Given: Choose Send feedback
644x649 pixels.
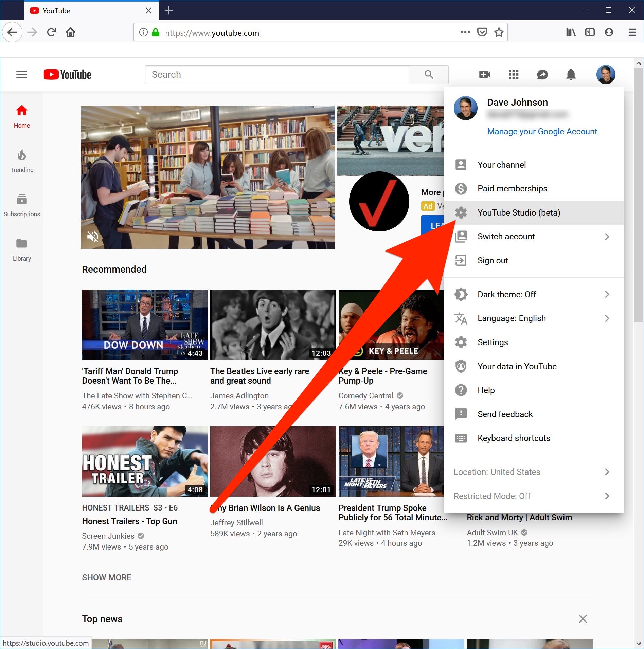Looking at the screenshot, I should pyautogui.click(x=534, y=414).
